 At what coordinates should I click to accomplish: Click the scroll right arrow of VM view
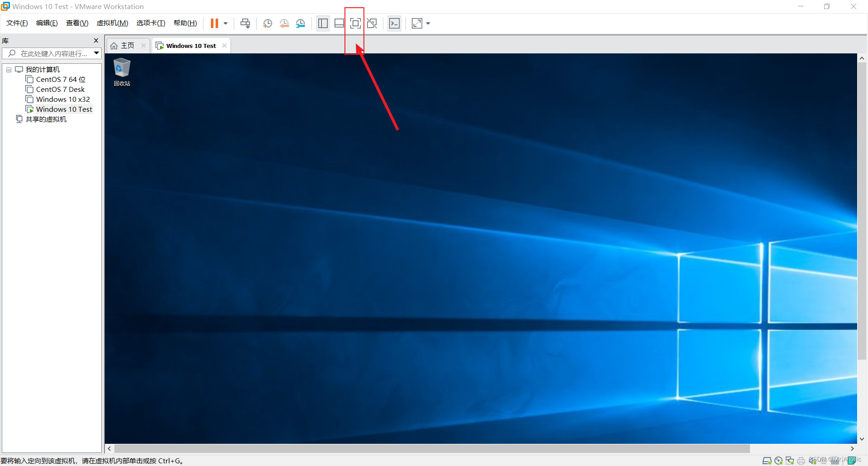click(853, 448)
